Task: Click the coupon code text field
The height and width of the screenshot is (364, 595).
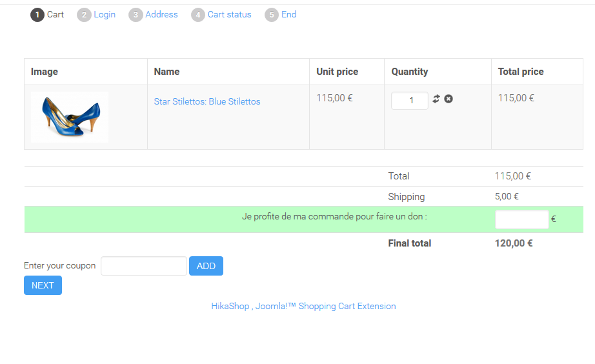Action: [144, 266]
